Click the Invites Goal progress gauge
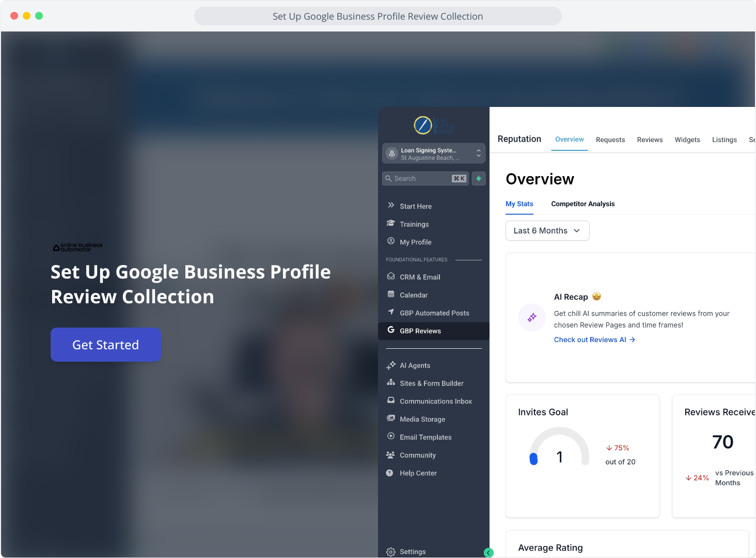 point(559,447)
